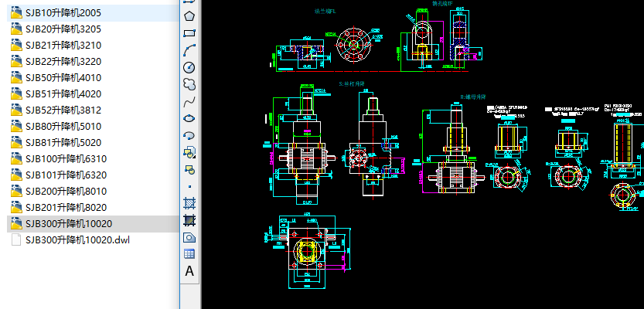Select the Ellipse draw tool
The image size is (644, 309).
click(x=189, y=118)
